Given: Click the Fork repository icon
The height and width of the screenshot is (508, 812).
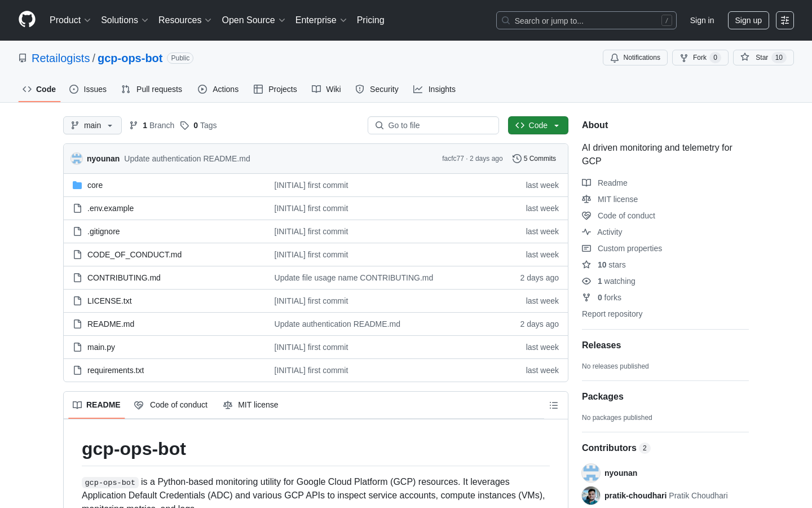Looking at the screenshot, I should (684, 58).
